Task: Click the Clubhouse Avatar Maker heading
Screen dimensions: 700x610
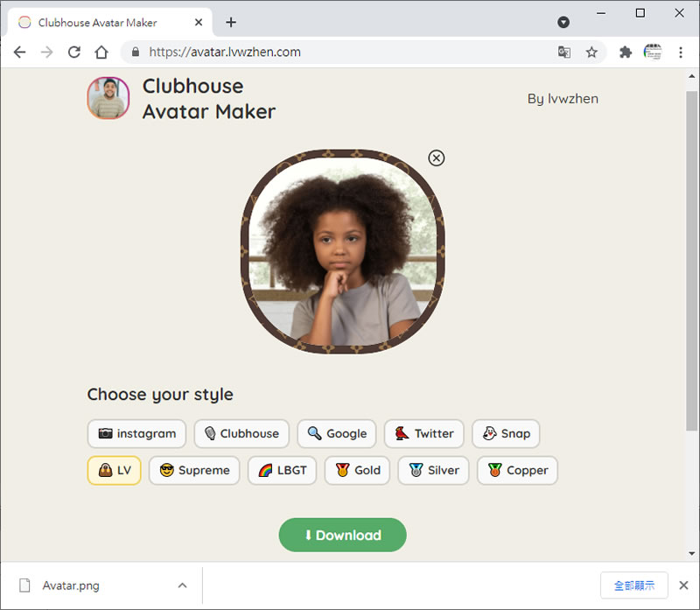Action: (209, 99)
